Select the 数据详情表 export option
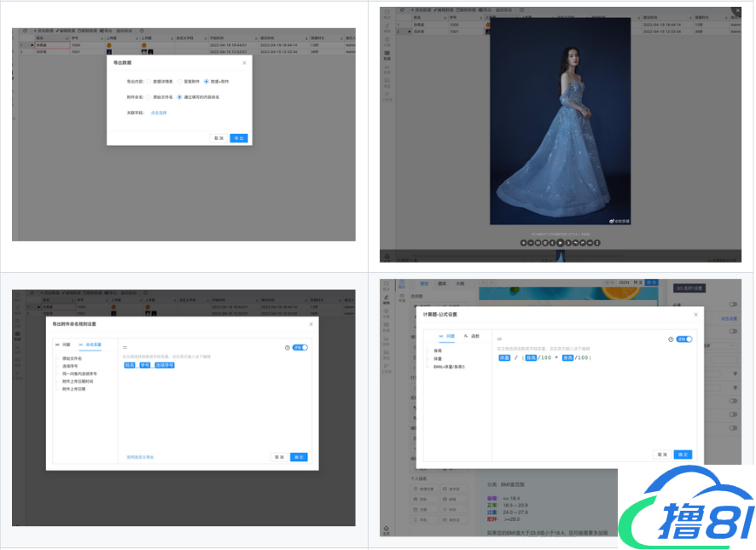The width and height of the screenshot is (756, 550). 148,81
